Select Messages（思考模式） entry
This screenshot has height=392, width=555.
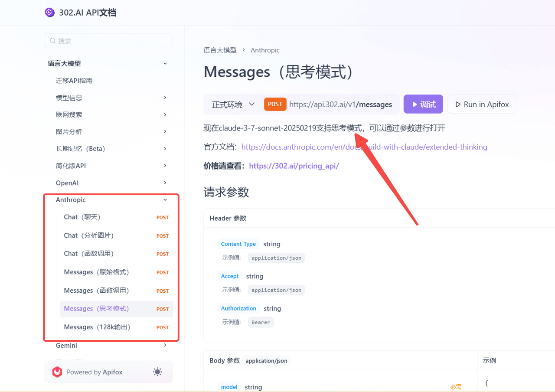(116, 309)
